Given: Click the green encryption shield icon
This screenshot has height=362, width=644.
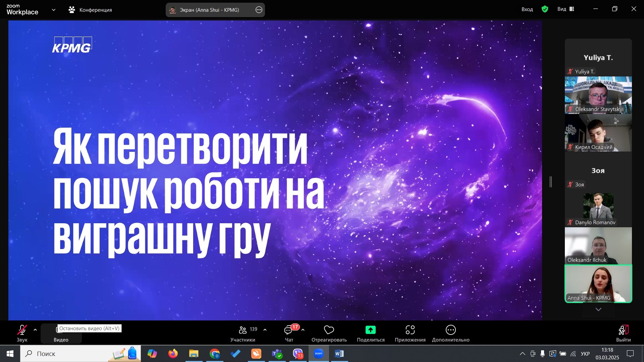Looking at the screenshot, I should (545, 9).
